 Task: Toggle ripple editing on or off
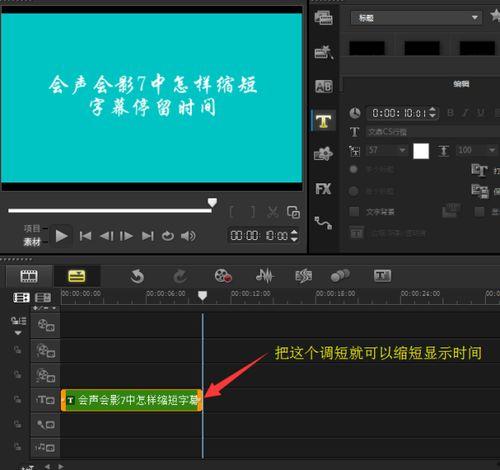(18, 321)
